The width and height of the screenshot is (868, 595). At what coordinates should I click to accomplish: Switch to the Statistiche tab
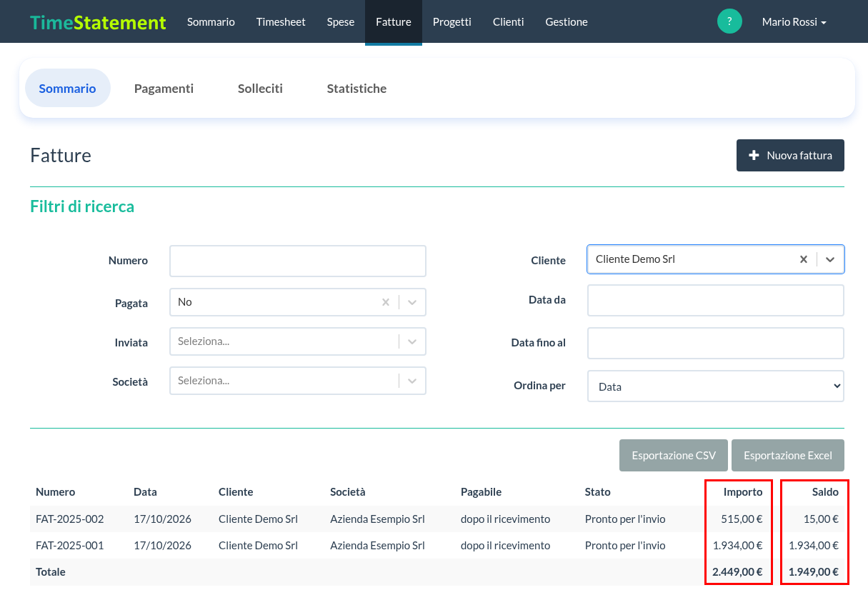point(356,89)
